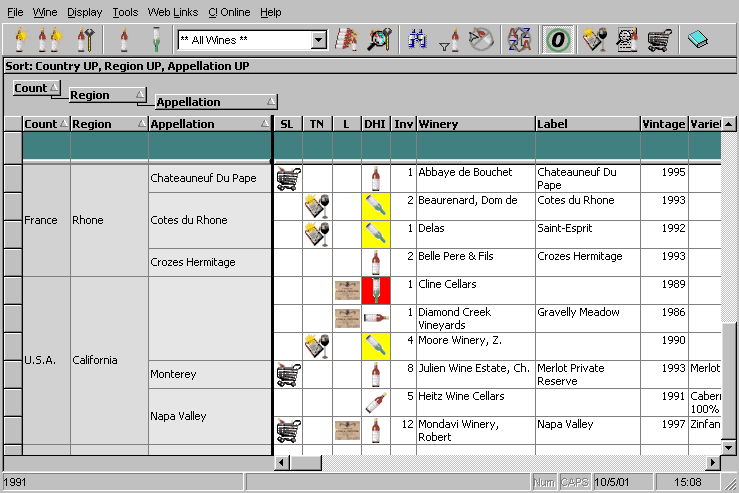Screen dimensions: 739x493
Task: Click the Vintage column header
Action: [x=664, y=124]
